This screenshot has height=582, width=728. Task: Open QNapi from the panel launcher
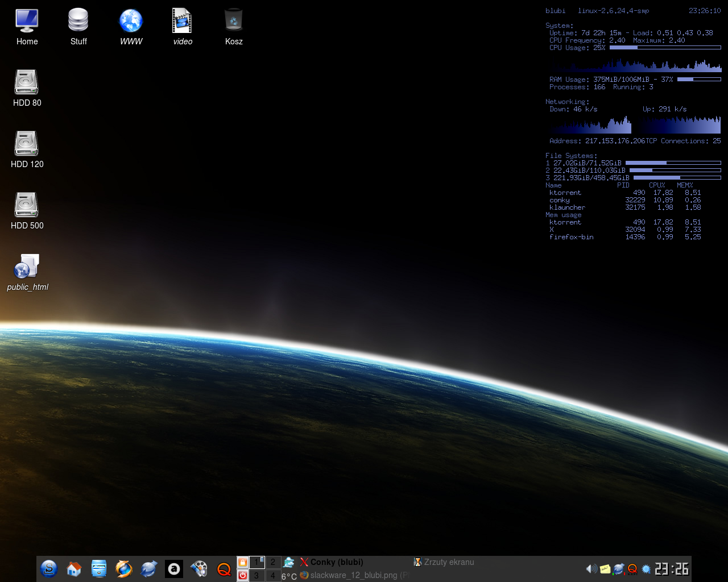pyautogui.click(x=224, y=568)
